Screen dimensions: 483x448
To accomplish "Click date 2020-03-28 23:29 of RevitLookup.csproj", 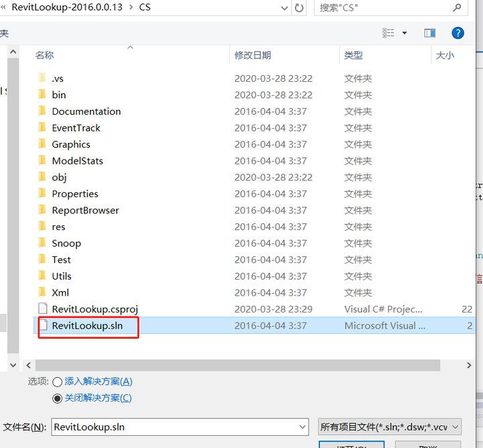I will [274, 309].
